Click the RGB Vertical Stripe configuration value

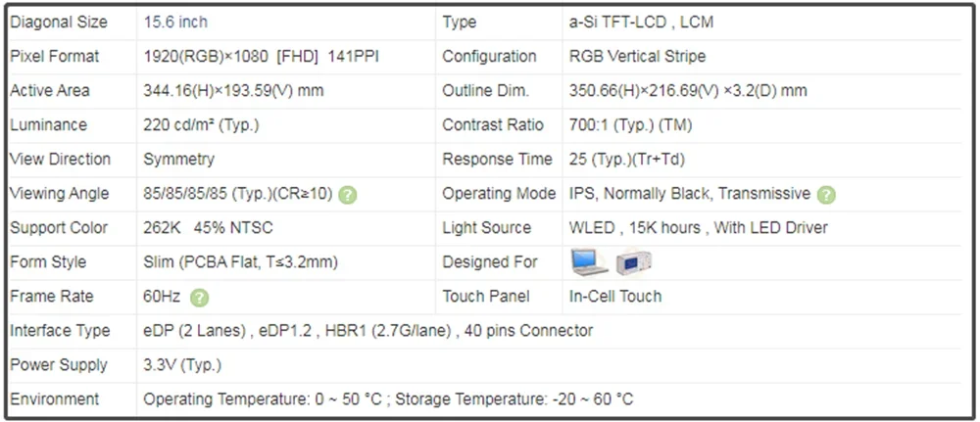tap(637, 56)
